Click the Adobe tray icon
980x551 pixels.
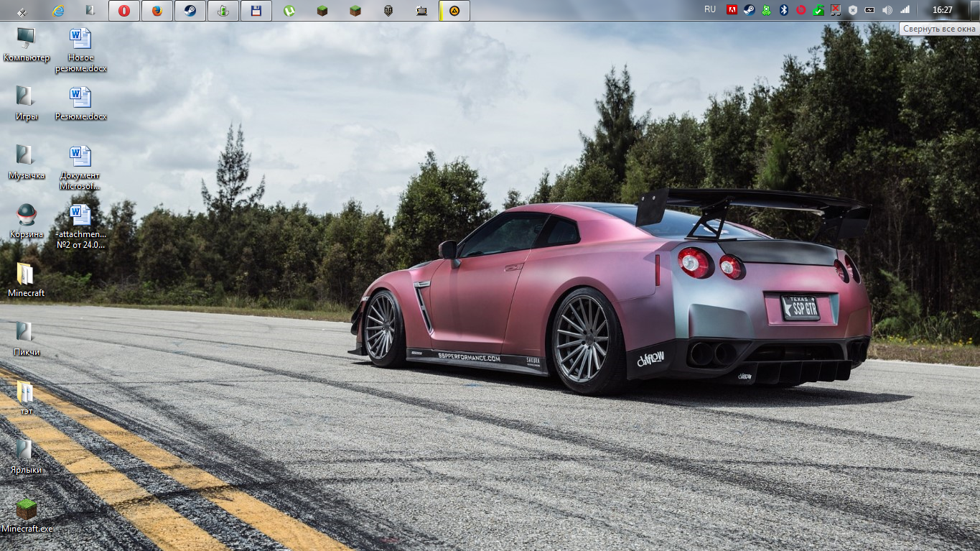(732, 10)
